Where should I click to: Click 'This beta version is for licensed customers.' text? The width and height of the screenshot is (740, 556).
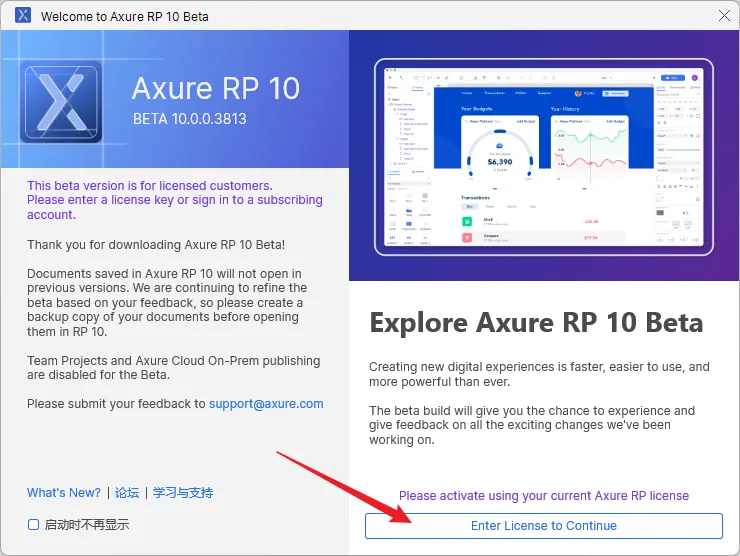tap(150, 185)
